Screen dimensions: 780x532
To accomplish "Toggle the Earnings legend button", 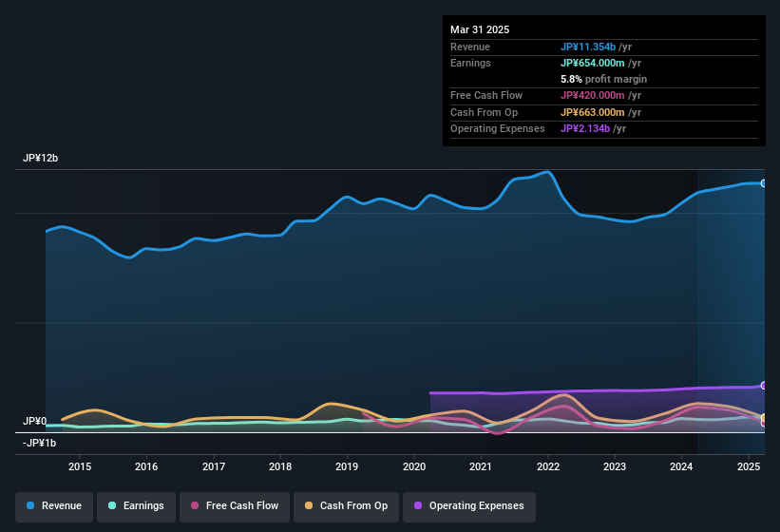I will 136,506.
